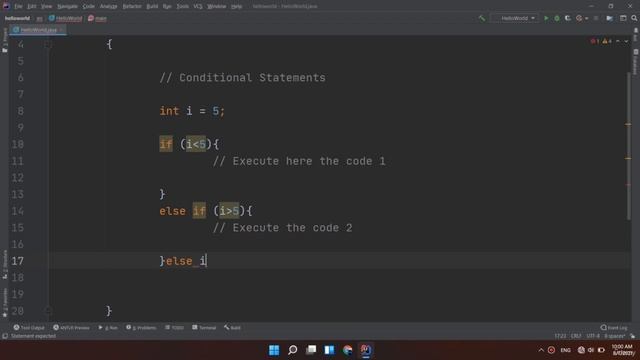Open the Project tool window sidebar

(x=4, y=40)
